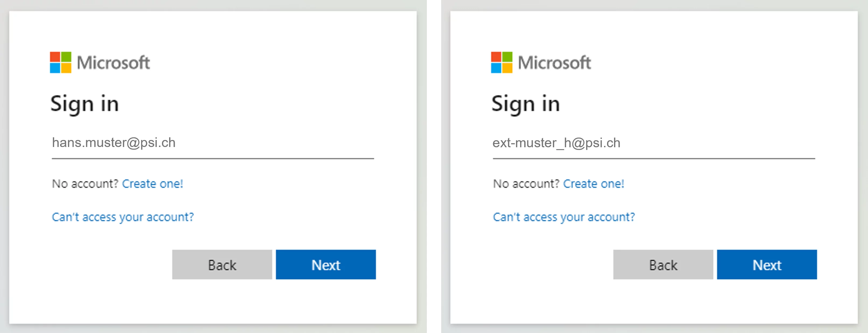The width and height of the screenshot is (868, 333).
Task: Click "Can't access your account?" in the left panel
Action: click(x=123, y=217)
